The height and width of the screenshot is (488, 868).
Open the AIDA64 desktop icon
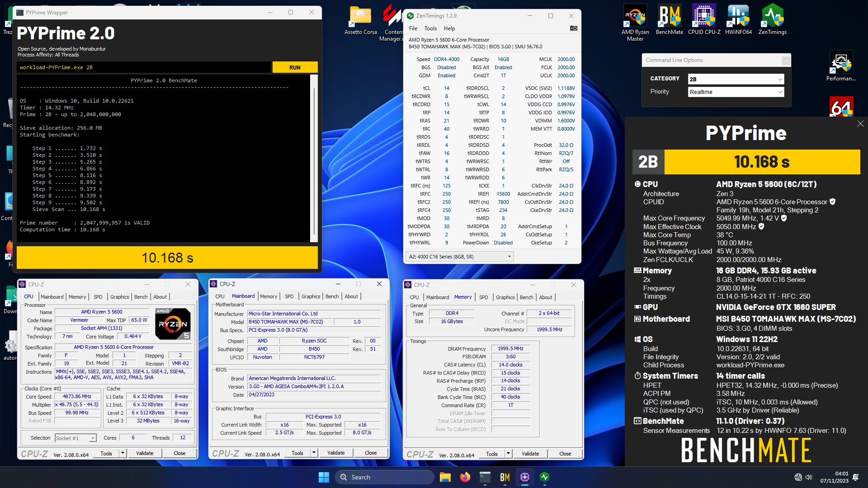pos(841,107)
